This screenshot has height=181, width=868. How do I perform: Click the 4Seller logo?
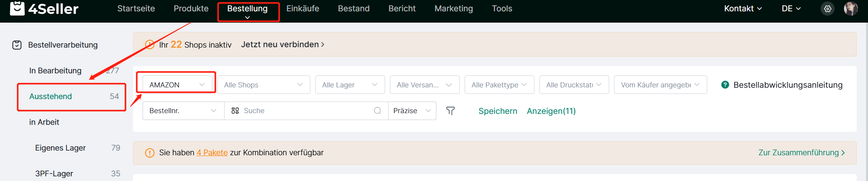(44, 8)
